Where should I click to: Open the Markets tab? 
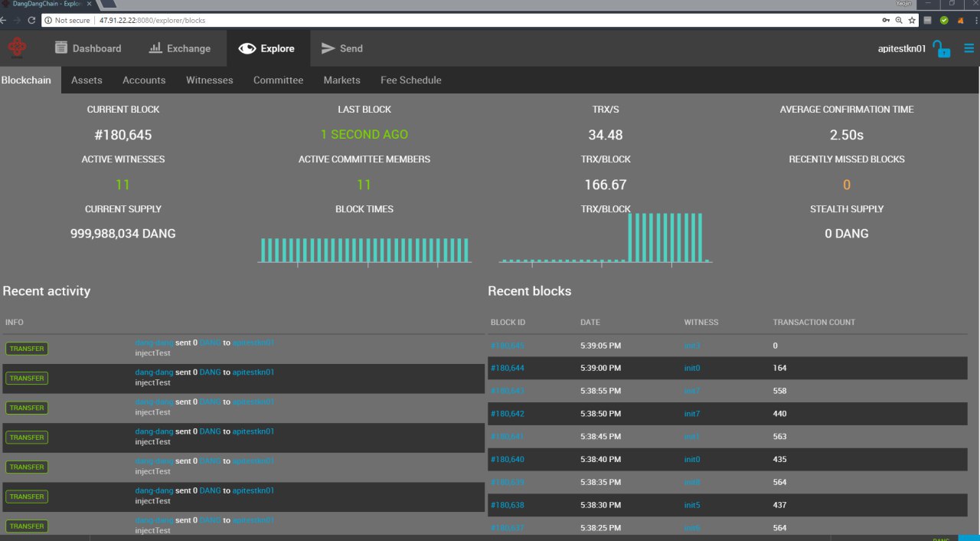(341, 80)
